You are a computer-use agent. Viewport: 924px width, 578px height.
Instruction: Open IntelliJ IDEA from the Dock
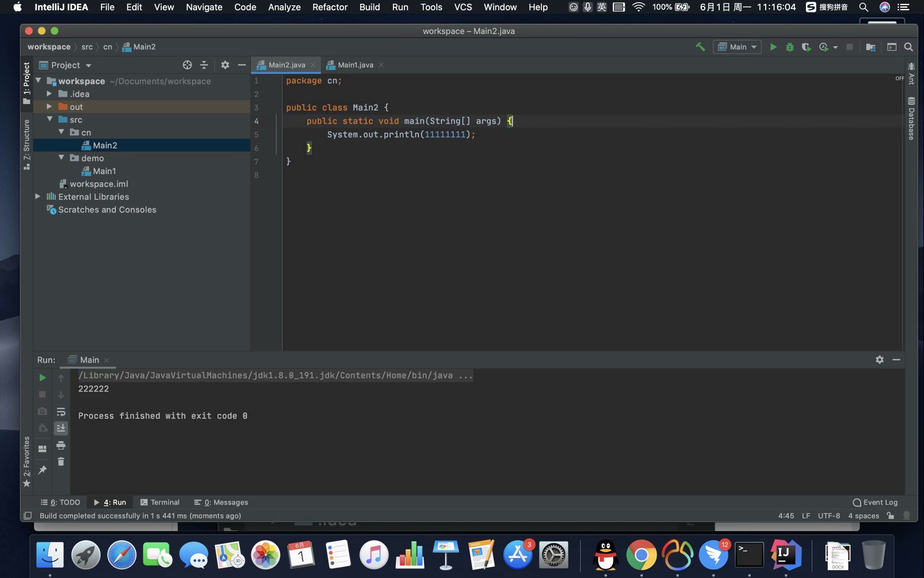[786, 554]
